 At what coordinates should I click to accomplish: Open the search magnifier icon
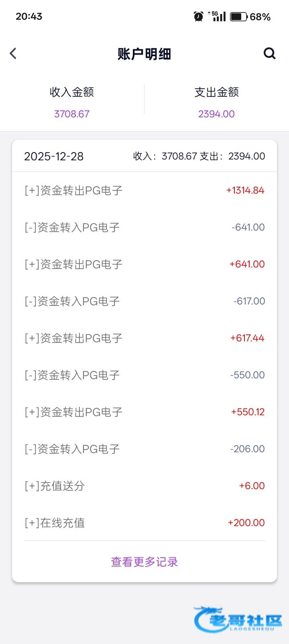click(269, 53)
